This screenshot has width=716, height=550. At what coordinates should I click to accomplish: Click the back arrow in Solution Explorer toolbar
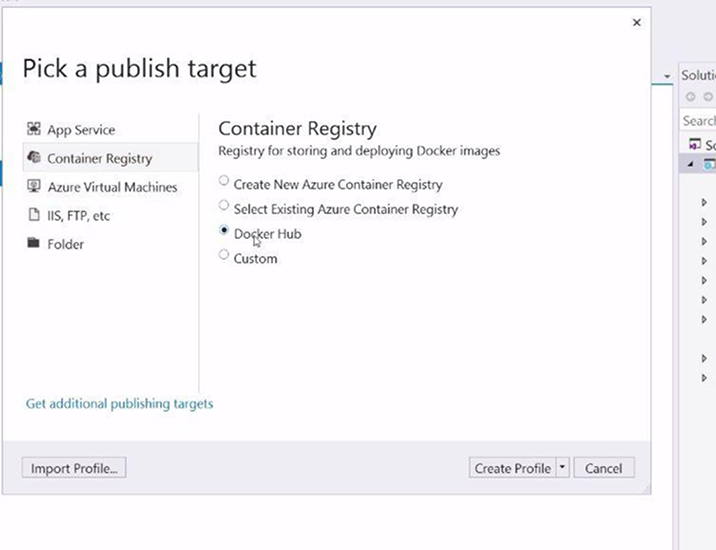[691, 97]
